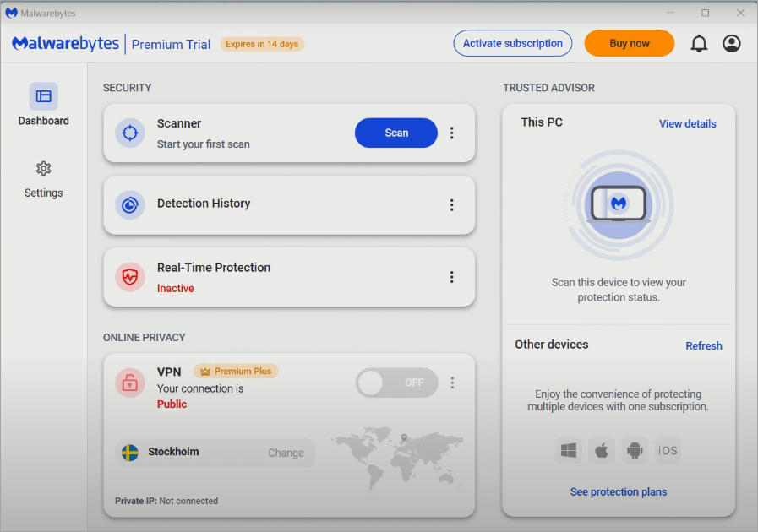The width and height of the screenshot is (758, 532).
Task: Select the Scanner shield icon
Action: (129, 133)
